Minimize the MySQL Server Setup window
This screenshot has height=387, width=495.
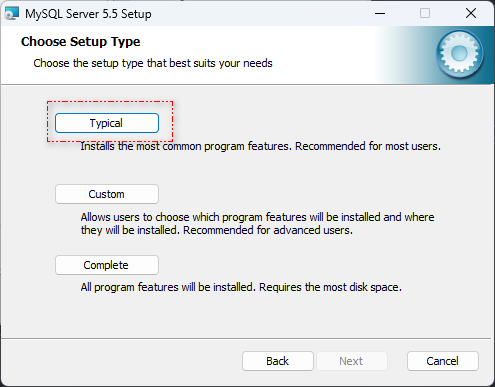pos(380,13)
